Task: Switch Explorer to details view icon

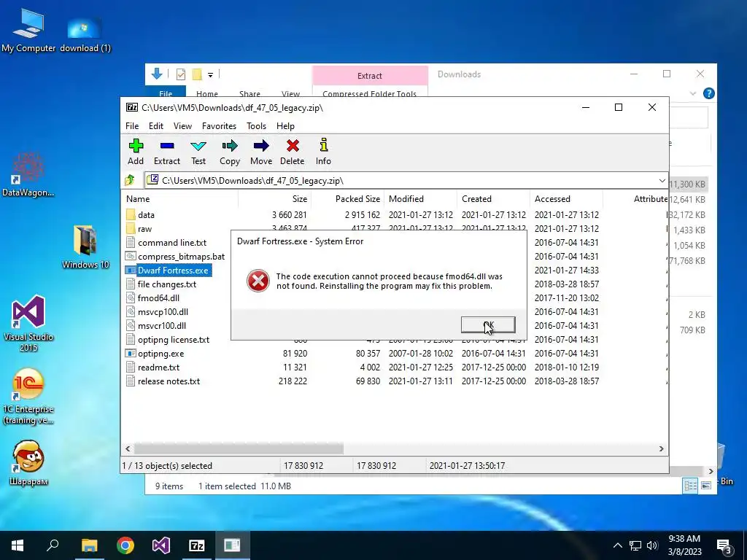Action: 690,486
